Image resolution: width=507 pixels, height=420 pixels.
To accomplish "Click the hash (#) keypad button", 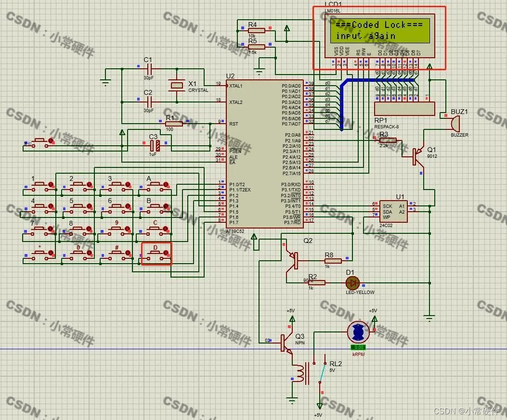I will (x=117, y=255).
